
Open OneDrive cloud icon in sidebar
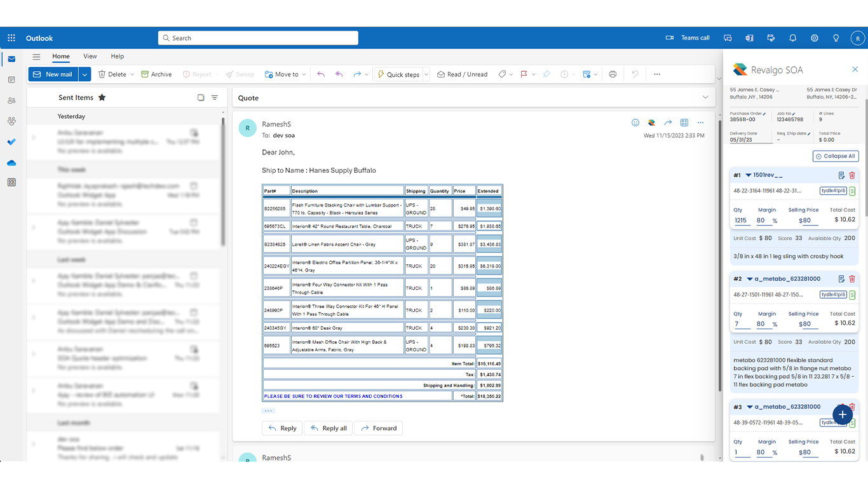[x=11, y=163]
